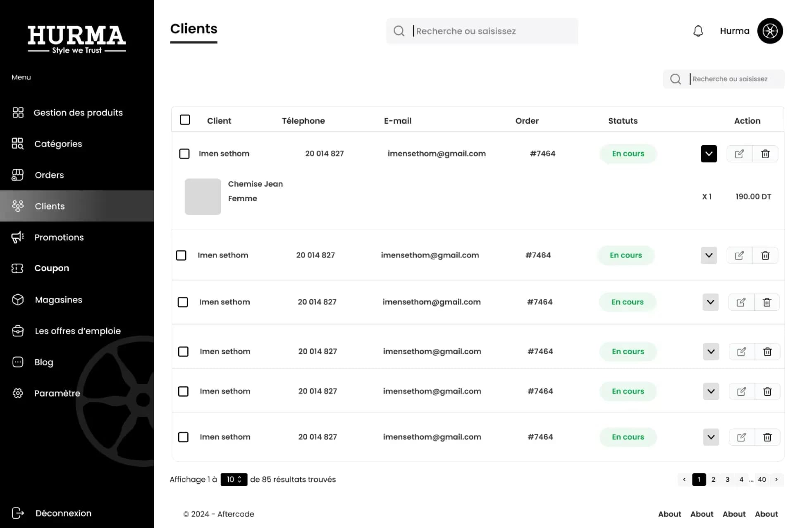Image resolution: width=812 pixels, height=528 pixels.
Task: Toggle the select-all checkbox in table header
Action: [185, 120]
